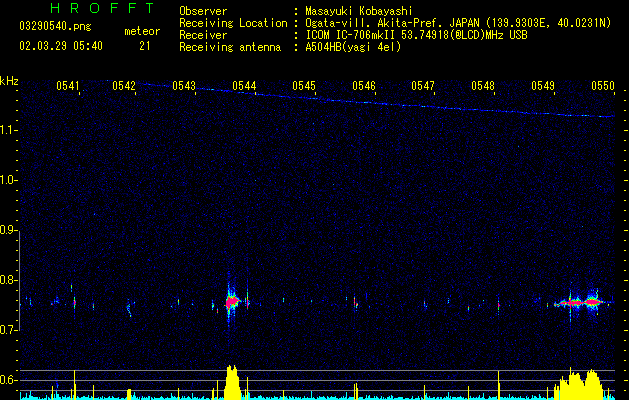The width and height of the screenshot is (629, 400).
Task: Click the 0.7 kHz axis label
Action: [8, 330]
